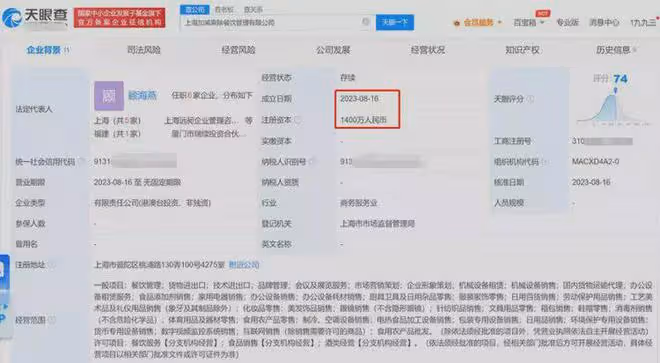This screenshot has width=660, height=363.
Task: Switch to the 查公司 search tab
Action: tap(194, 9)
